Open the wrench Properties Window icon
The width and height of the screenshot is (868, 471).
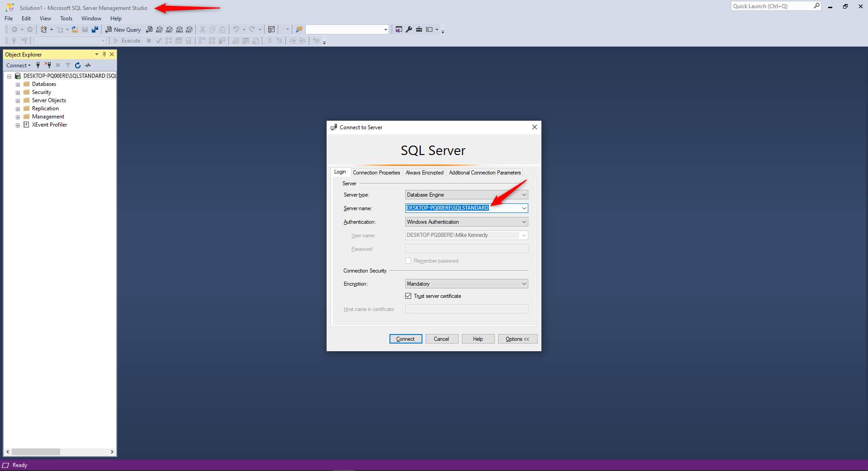tap(409, 29)
